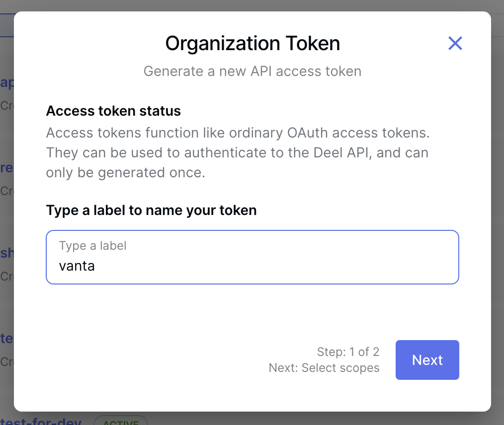
Task: Click the label input field containing vanta
Action: 252,257
